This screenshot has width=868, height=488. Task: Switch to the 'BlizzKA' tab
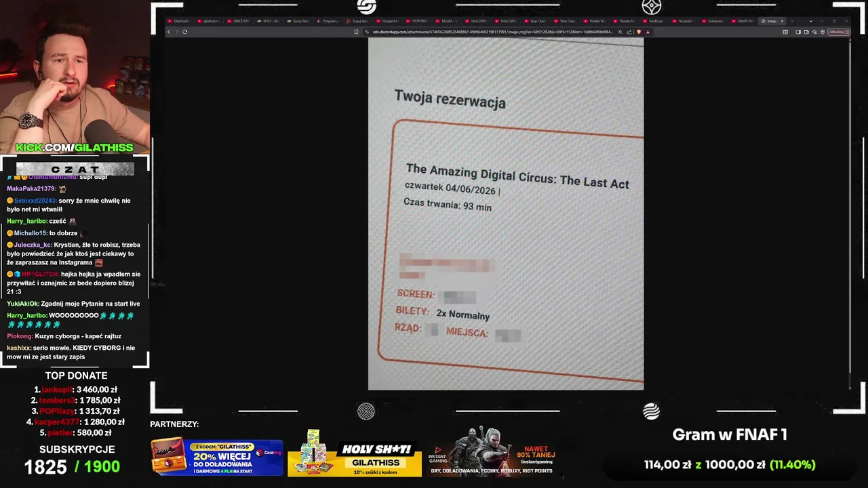[x=446, y=21]
